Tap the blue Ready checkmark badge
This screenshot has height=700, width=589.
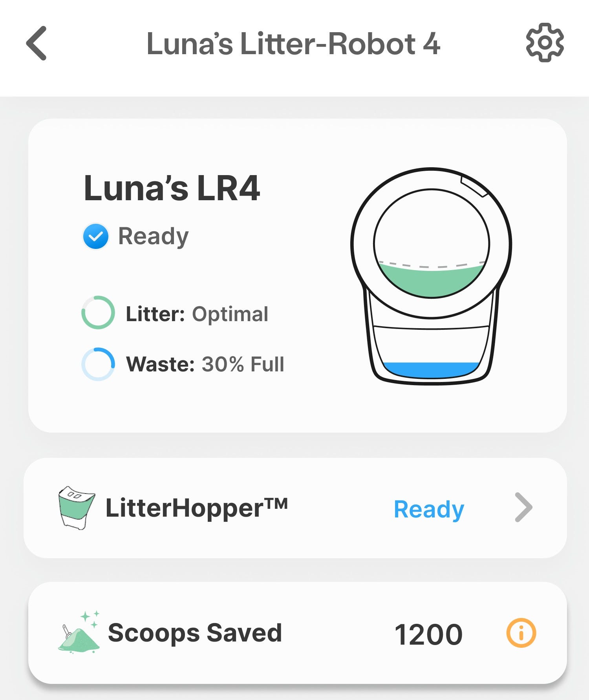tap(95, 236)
